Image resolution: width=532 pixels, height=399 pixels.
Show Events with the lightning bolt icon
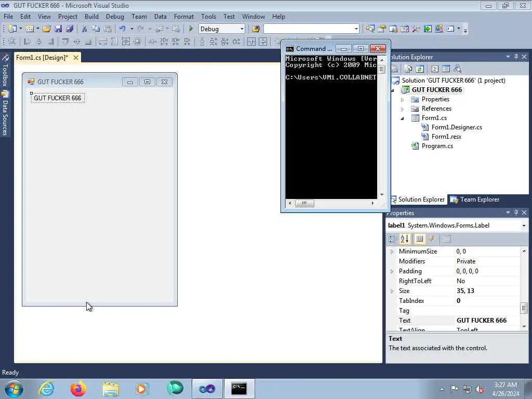point(432,239)
